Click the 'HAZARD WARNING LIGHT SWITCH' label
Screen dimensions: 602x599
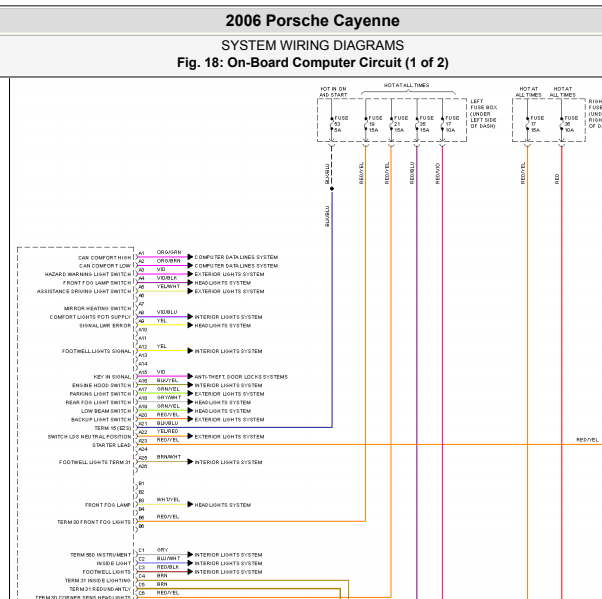88,274
